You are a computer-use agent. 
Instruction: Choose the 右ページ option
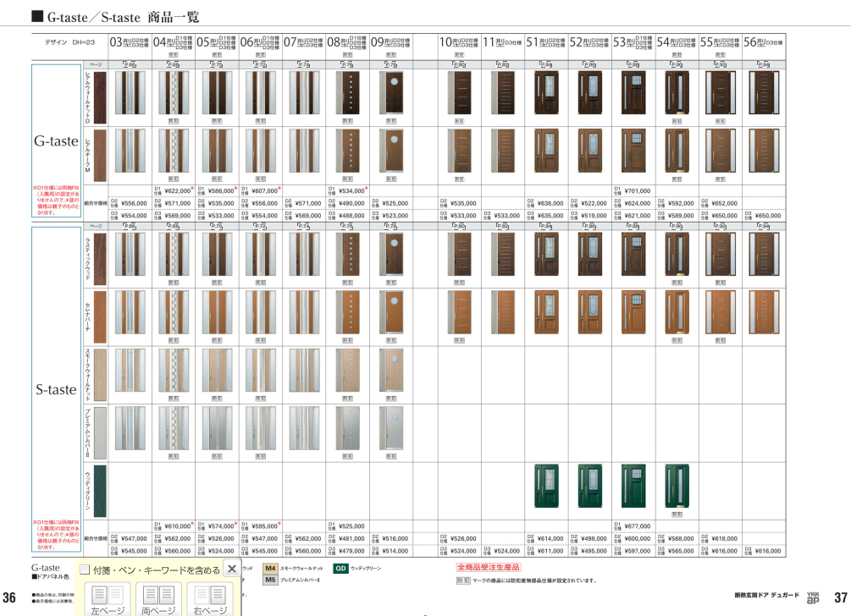(210, 600)
